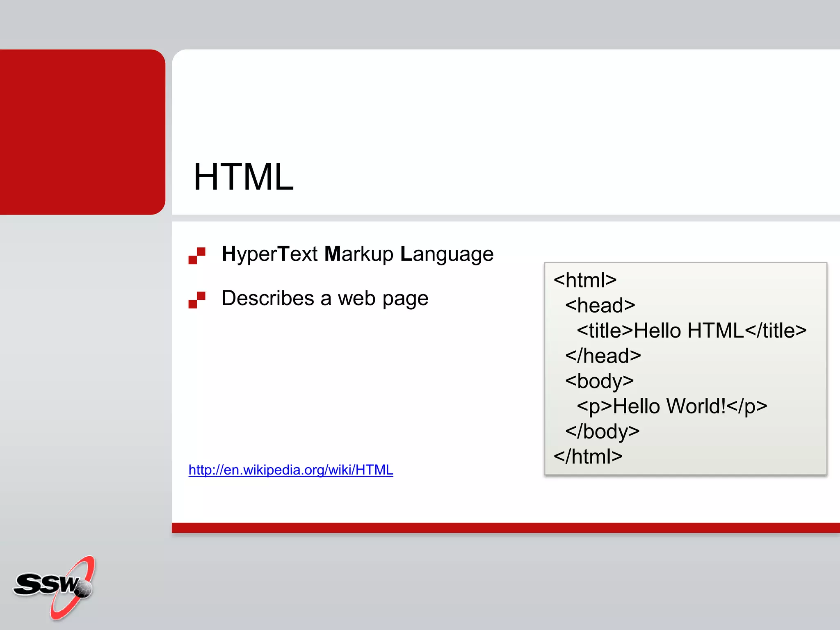This screenshot has width=840, height=630.
Task: Click the closing </body> tag line
Action: click(x=602, y=431)
